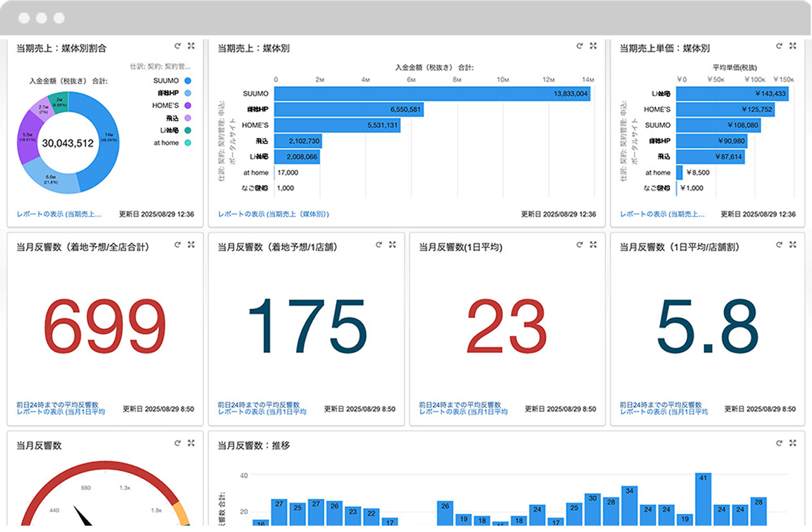
Task: Refresh the 当期売上：媒体別割合 donut chart
Action: [178, 46]
